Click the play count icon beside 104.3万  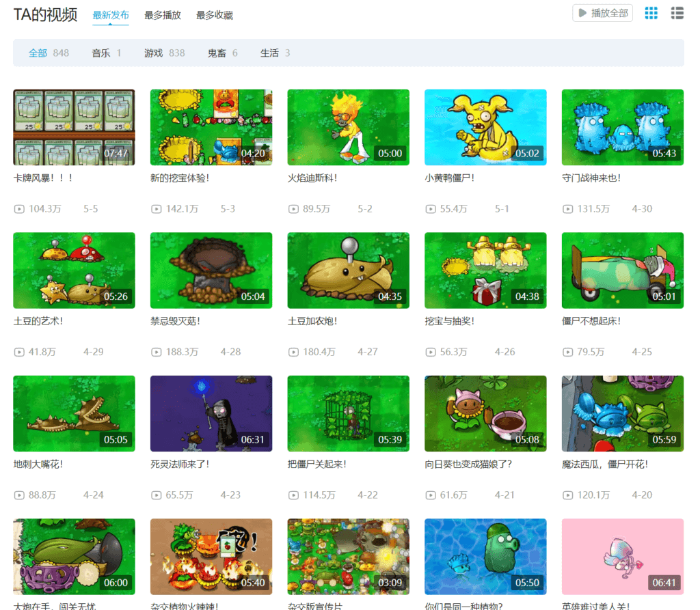coord(19,209)
